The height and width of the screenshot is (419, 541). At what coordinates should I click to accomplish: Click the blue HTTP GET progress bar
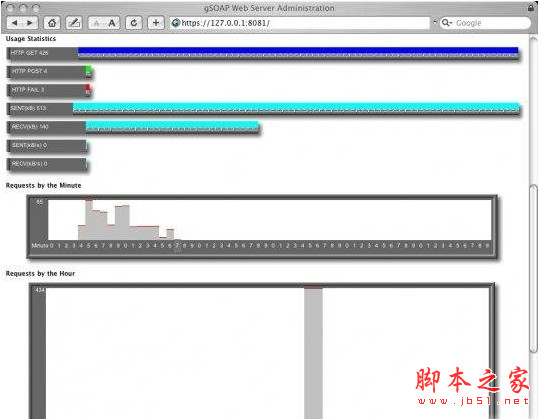298,52
